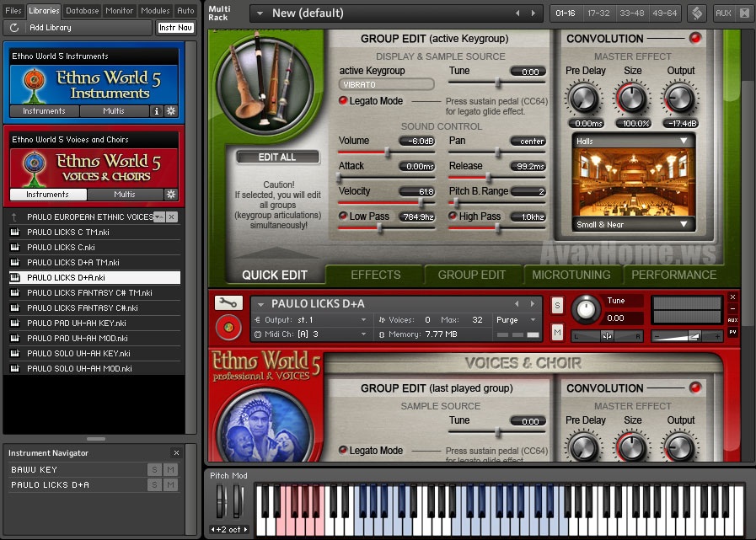
Task: Open the Output st. 1 dropdown
Action: click(363, 319)
